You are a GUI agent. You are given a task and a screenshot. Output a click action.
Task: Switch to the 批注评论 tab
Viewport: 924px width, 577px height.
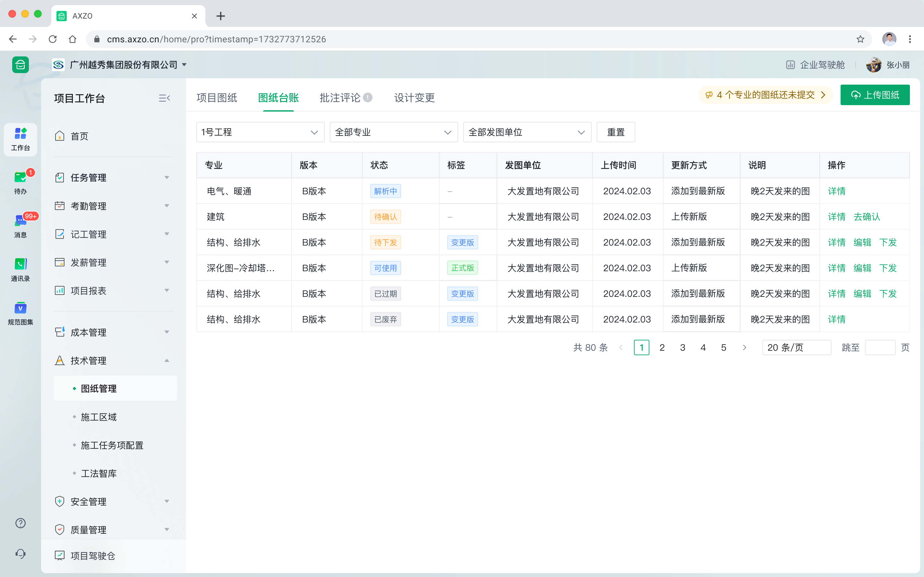[x=339, y=98]
